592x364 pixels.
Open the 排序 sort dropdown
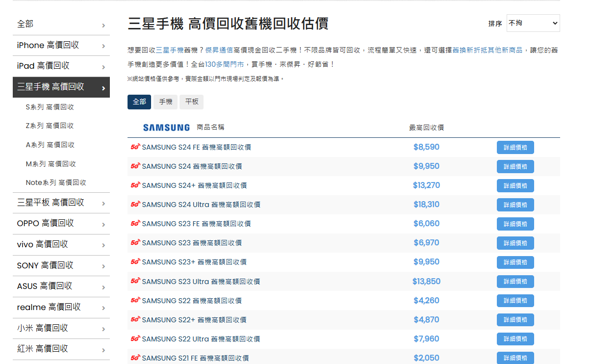(x=533, y=23)
